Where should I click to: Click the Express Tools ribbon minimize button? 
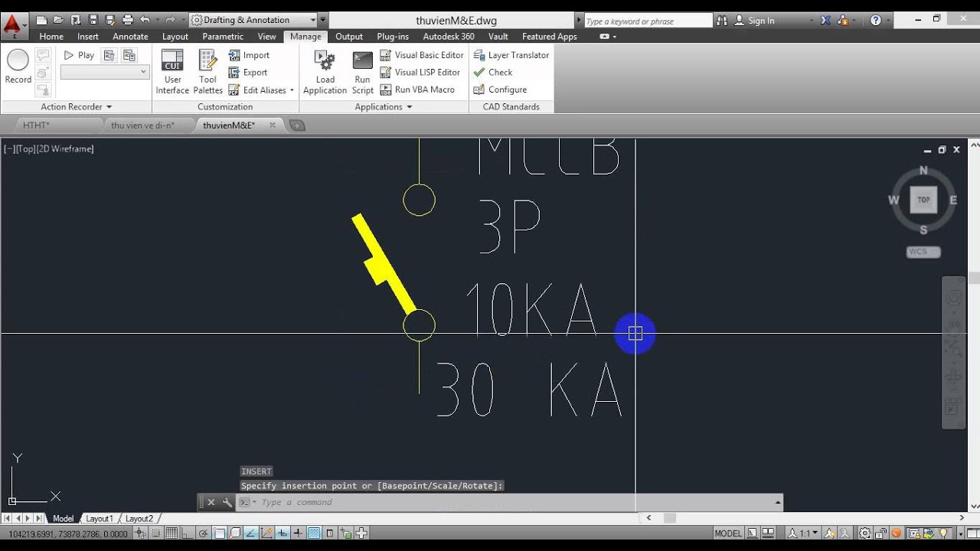click(605, 36)
